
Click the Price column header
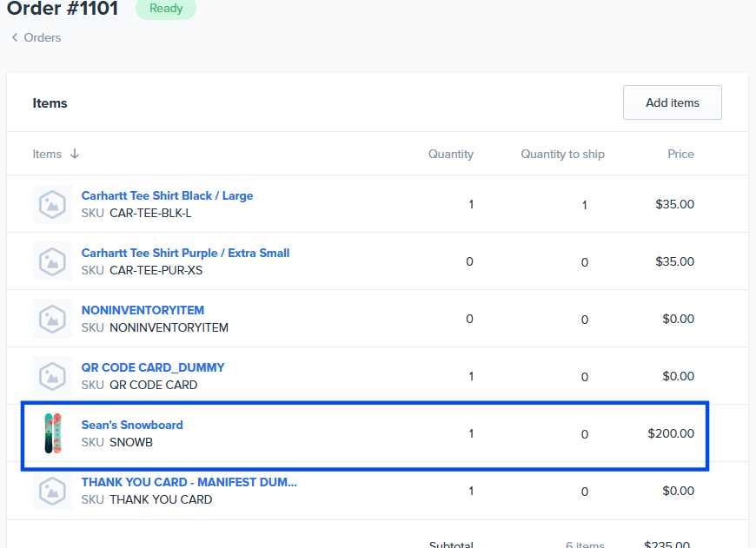[680, 154]
